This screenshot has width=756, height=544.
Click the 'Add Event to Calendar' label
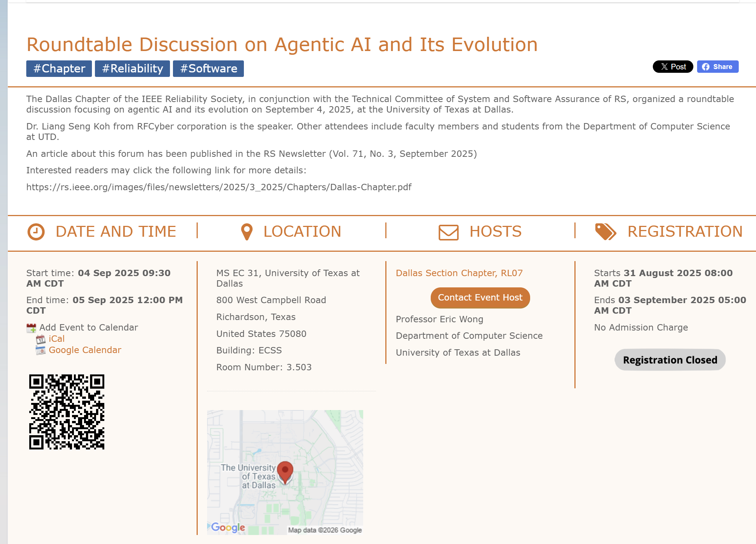(89, 328)
